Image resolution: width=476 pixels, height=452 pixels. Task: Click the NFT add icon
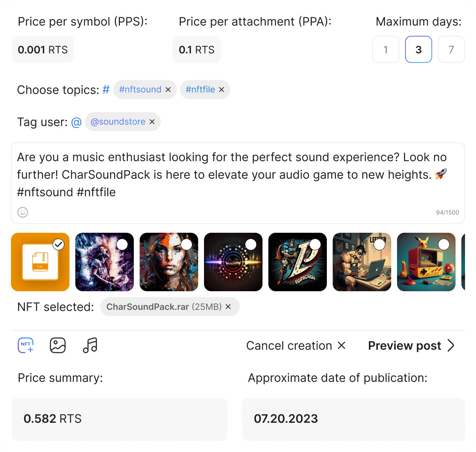tap(26, 345)
